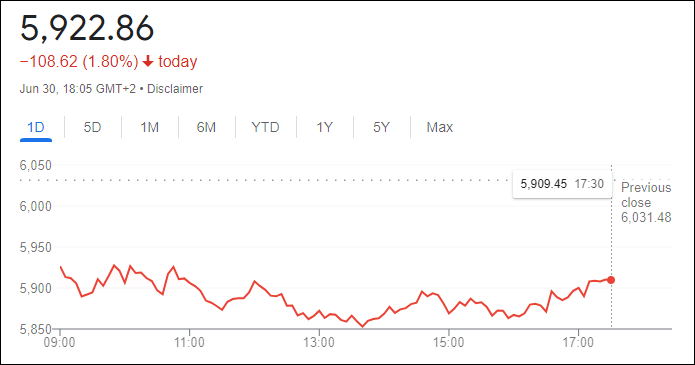
Task: Switch to the 5D tab
Action: point(93,128)
